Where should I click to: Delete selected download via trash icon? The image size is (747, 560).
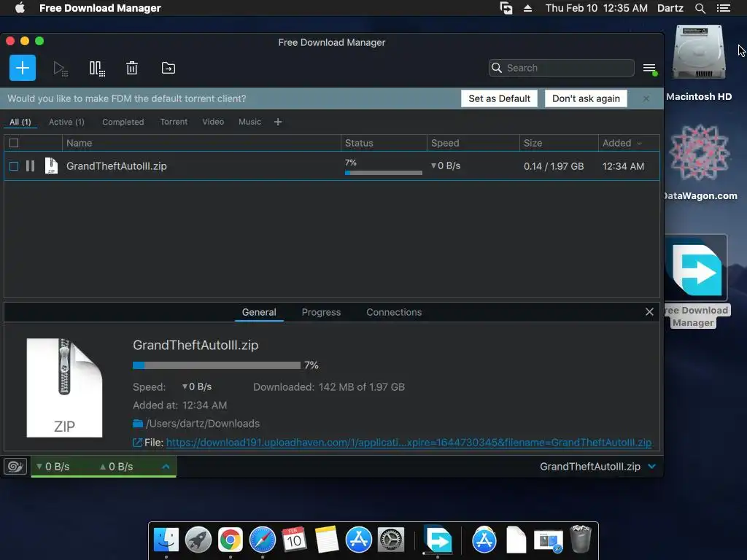132,68
